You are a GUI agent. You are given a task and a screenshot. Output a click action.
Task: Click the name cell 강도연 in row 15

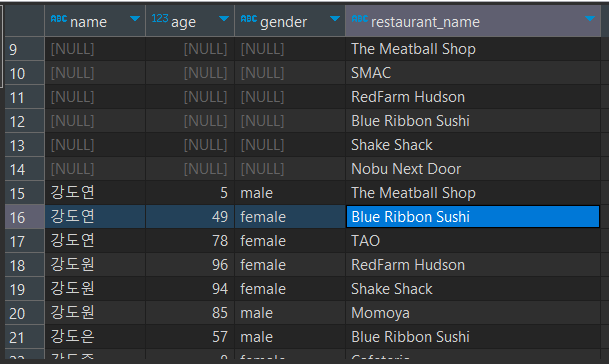pyautogui.click(x=95, y=193)
